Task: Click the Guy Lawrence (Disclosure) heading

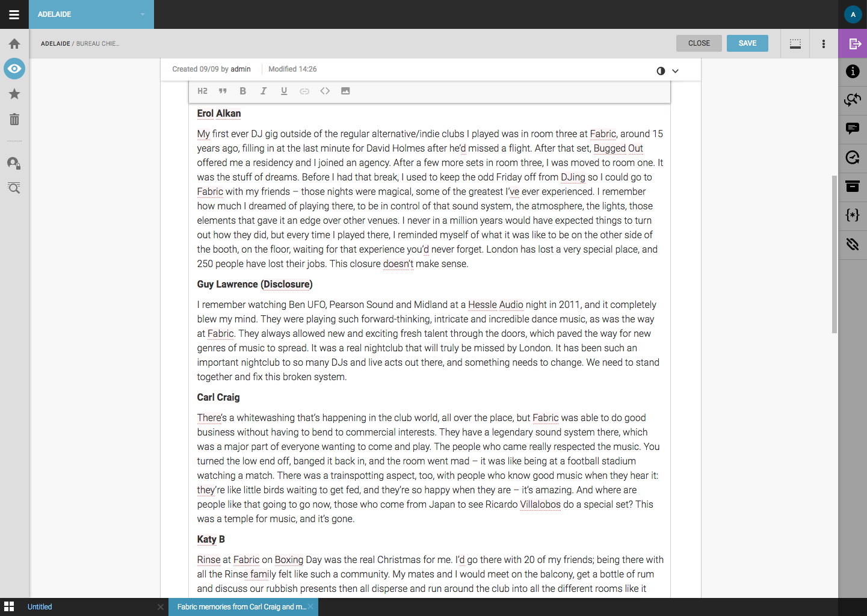Action: [255, 285]
